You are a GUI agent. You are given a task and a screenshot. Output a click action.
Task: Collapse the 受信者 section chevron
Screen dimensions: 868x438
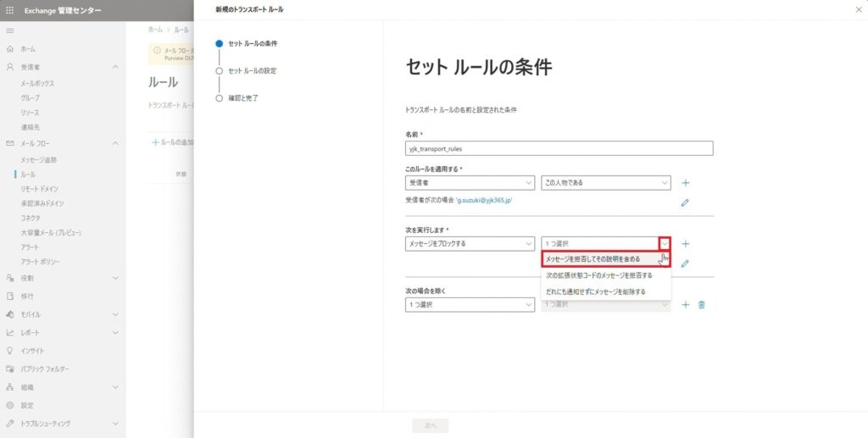115,67
